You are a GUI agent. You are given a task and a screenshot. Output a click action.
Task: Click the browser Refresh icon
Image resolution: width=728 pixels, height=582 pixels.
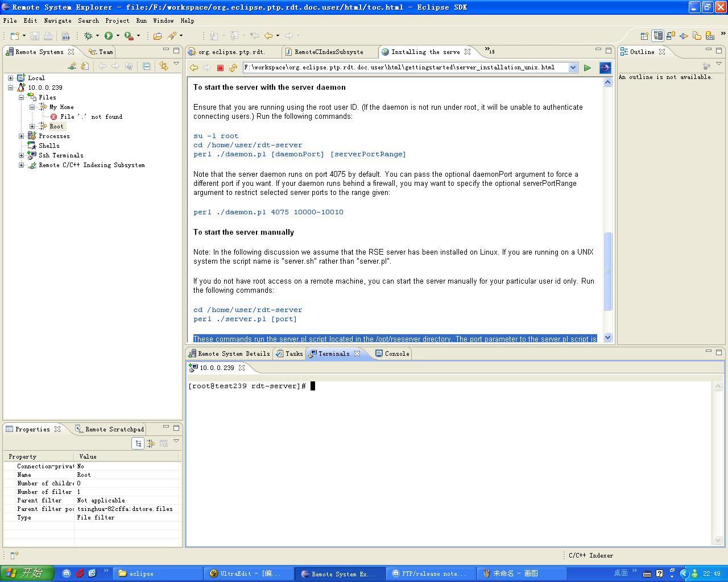point(233,68)
